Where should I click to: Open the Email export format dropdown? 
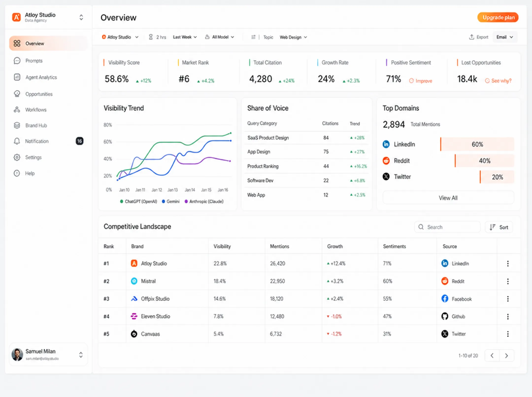coord(505,37)
